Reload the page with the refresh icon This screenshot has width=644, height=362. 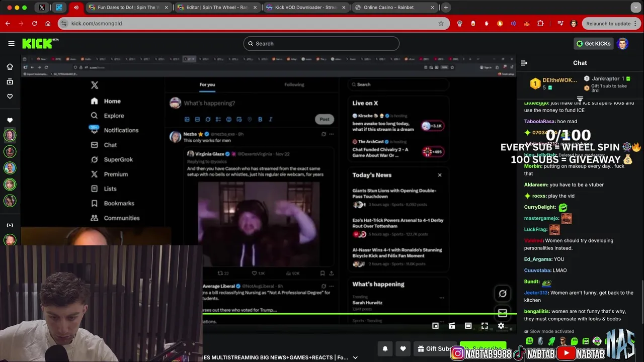(x=34, y=24)
